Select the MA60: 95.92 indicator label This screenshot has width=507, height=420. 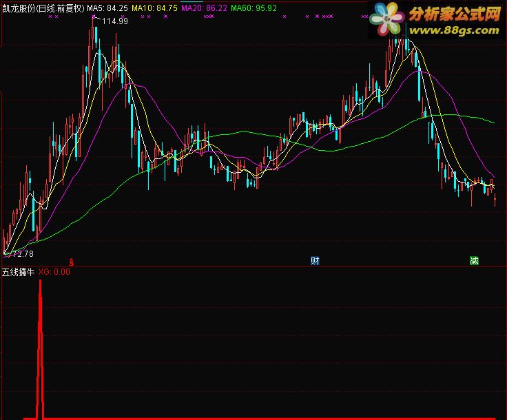pos(253,8)
